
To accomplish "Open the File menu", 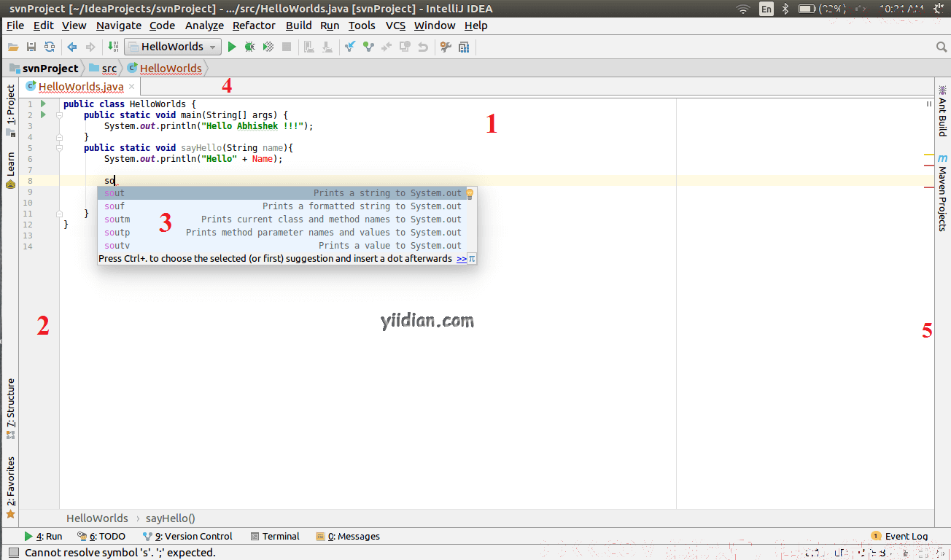I will 15,25.
